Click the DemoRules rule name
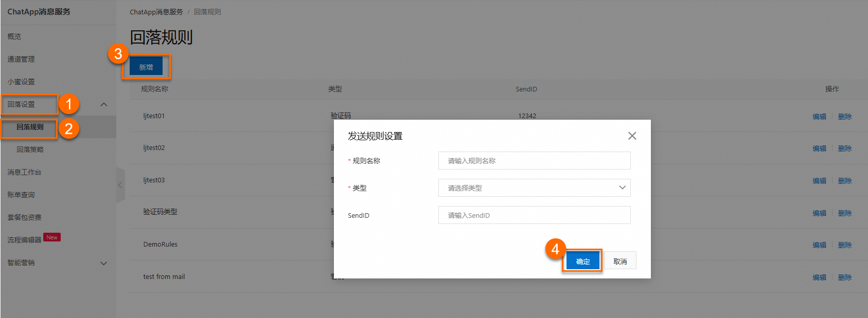Viewport: 868px width, 318px height. click(x=160, y=244)
